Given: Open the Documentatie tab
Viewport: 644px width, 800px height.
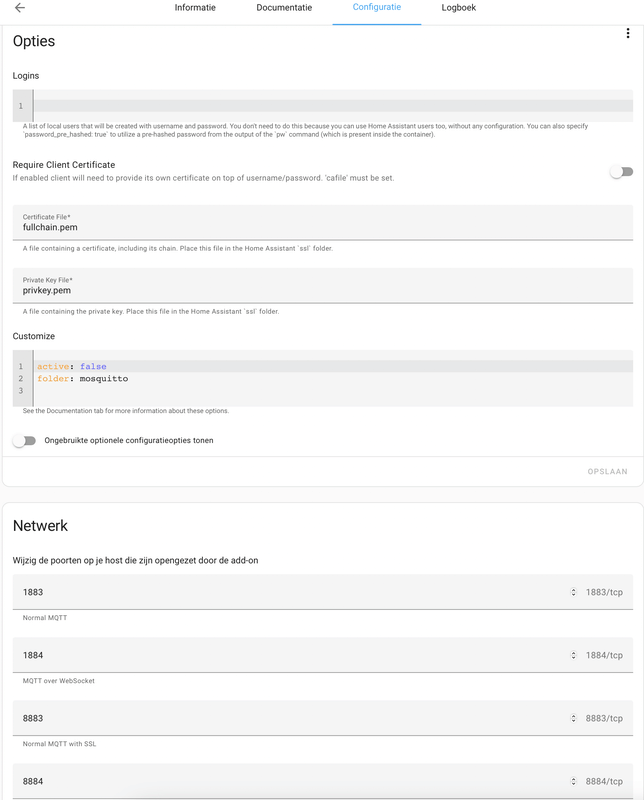Looking at the screenshot, I should point(287,8).
